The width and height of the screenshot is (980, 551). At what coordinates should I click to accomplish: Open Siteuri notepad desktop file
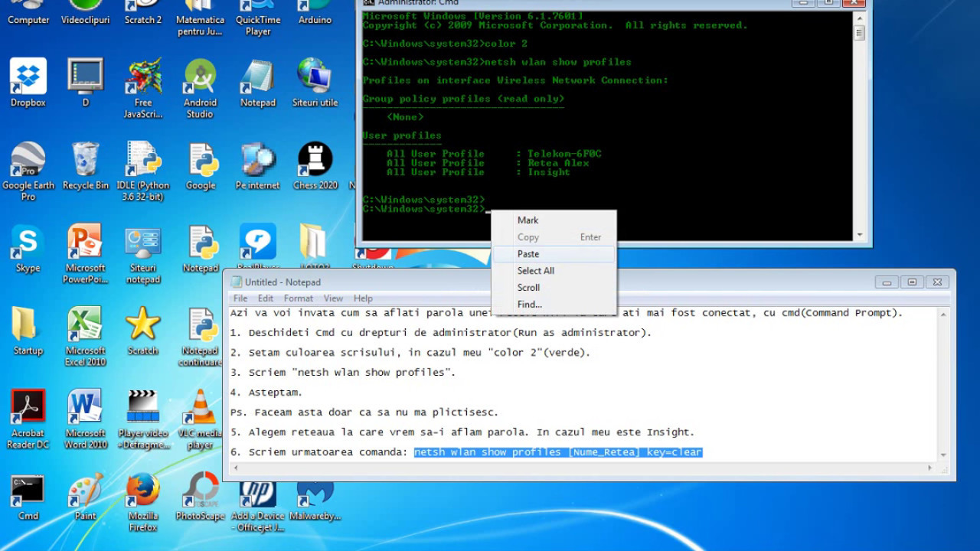pyautogui.click(x=143, y=253)
